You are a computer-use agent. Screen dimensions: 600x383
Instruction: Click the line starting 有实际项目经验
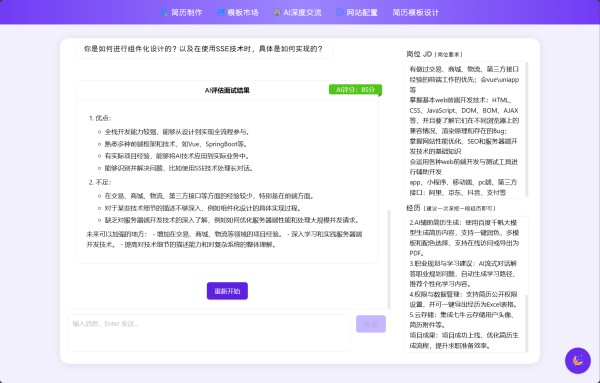(x=178, y=156)
